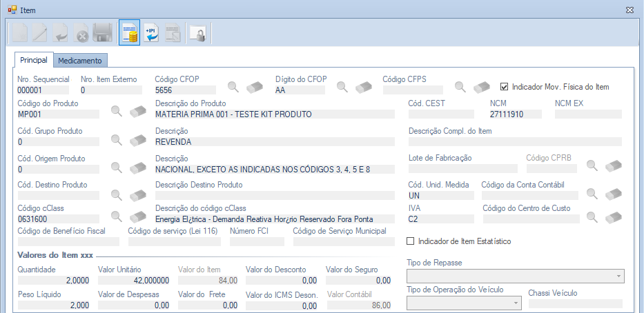Switch to the Medicamento tab

[79, 61]
